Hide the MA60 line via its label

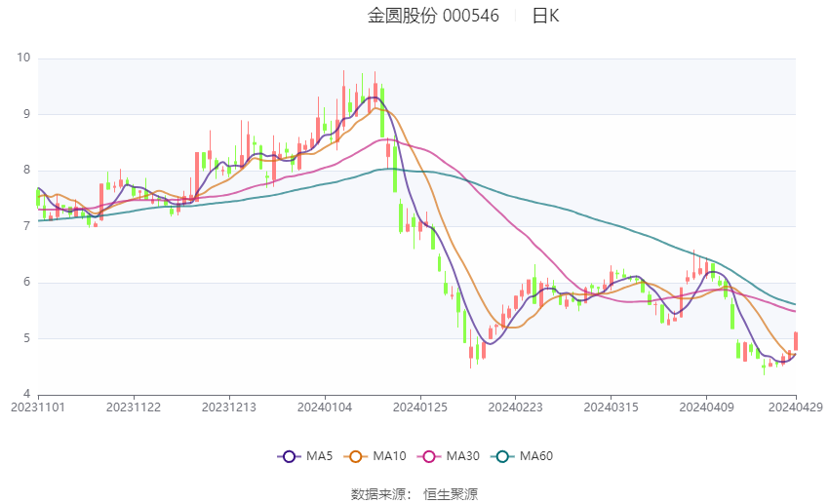(536, 456)
